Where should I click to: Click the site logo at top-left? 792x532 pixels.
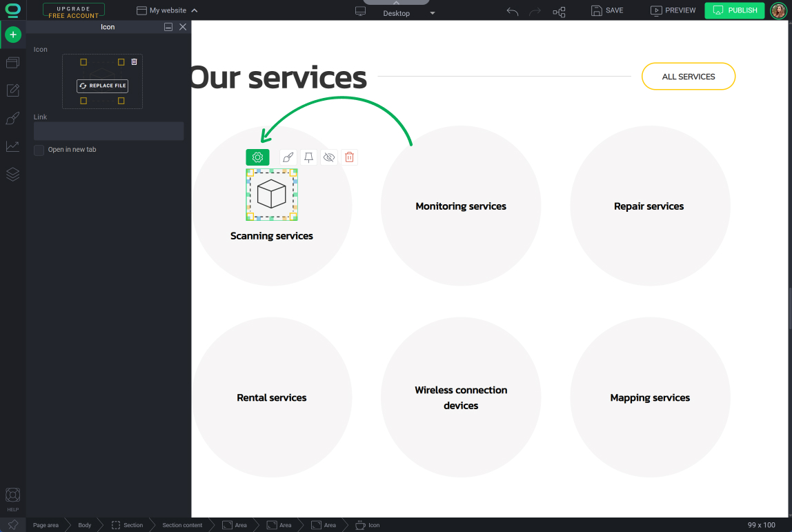point(13,10)
